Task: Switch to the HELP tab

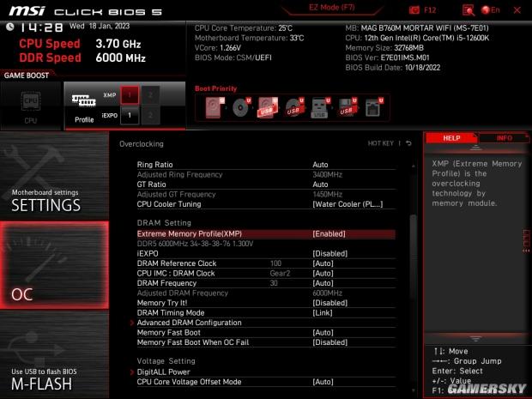Action: (451, 138)
